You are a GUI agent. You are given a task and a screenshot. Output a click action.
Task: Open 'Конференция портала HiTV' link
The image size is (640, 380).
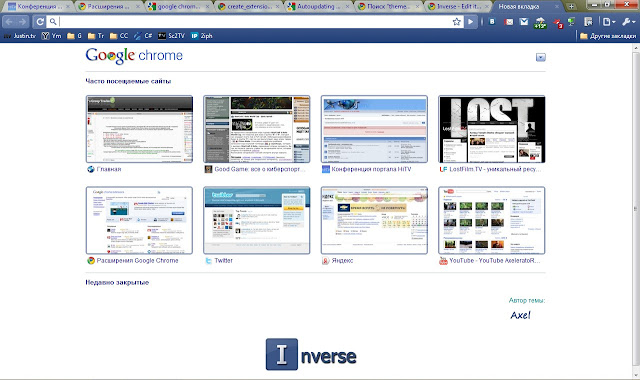pos(371,169)
